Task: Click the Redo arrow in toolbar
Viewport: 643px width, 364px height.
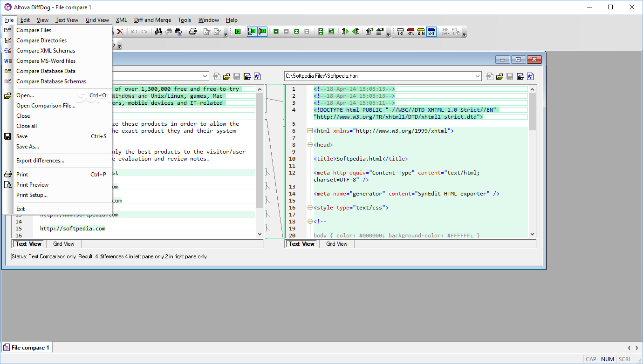Action: pos(144,31)
